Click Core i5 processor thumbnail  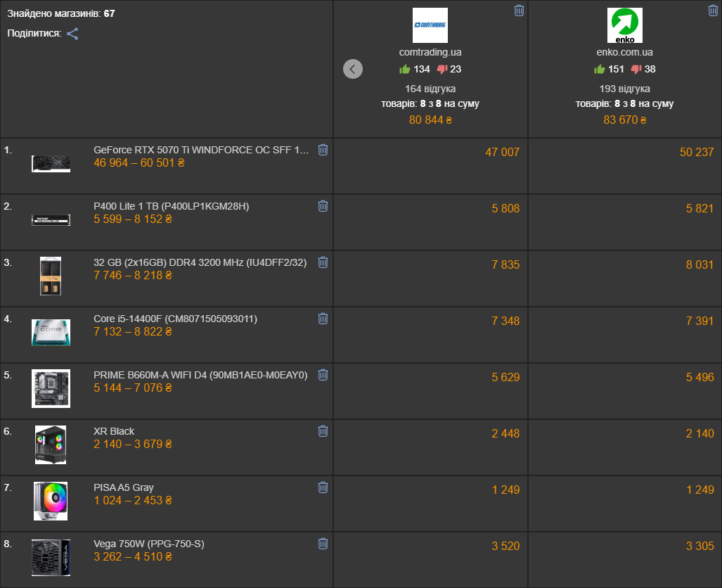51,332
